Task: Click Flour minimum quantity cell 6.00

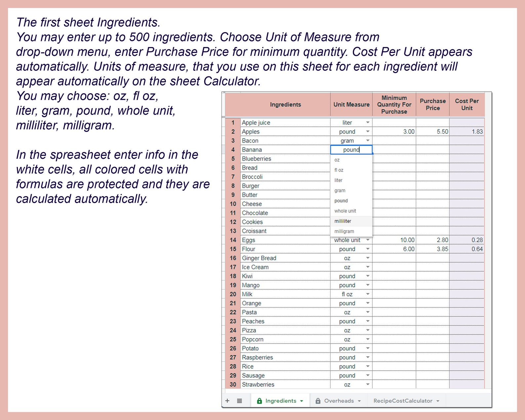Action: coord(394,249)
